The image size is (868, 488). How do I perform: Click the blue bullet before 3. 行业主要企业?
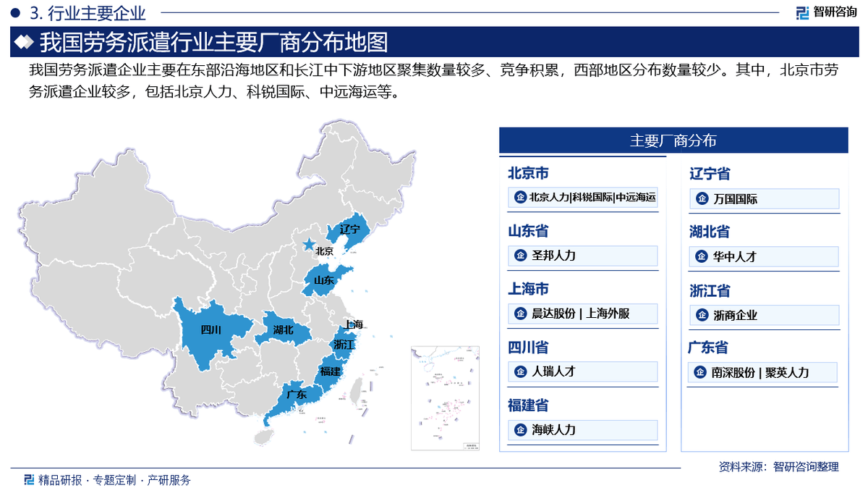(x=14, y=12)
